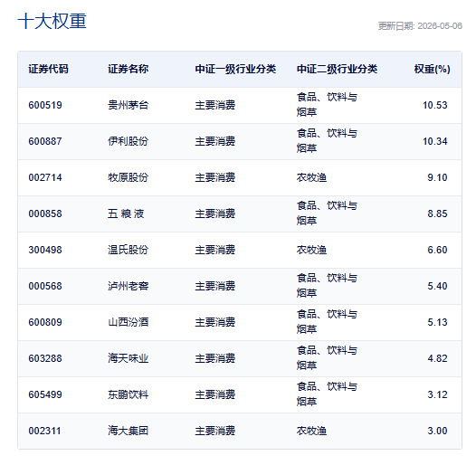Click 农牧渔 in the 牧原股份 row
Screen dimensions: 476x465
[311, 177]
